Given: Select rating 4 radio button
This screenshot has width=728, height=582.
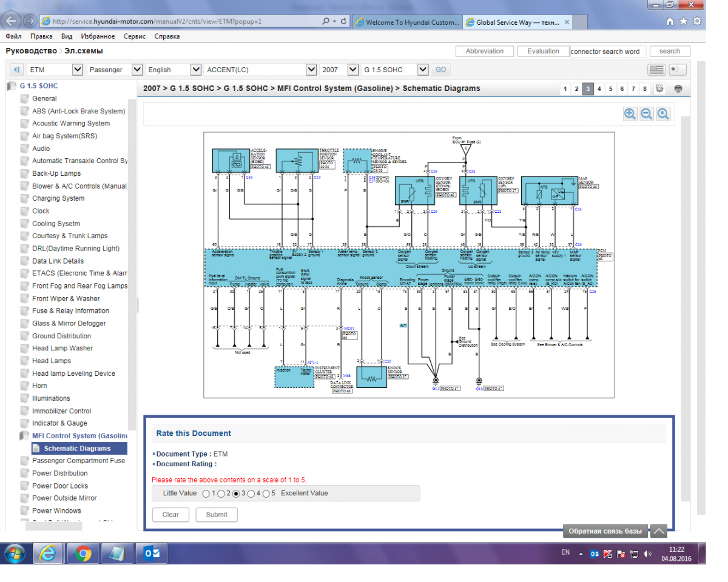Looking at the screenshot, I should click(x=251, y=493).
